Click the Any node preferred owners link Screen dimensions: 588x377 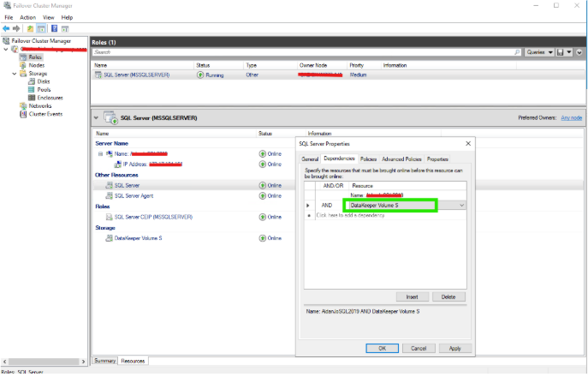tap(571, 118)
